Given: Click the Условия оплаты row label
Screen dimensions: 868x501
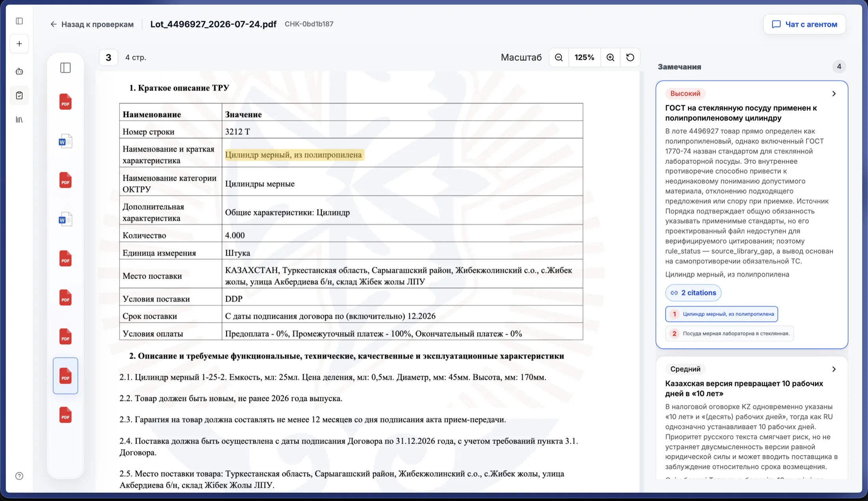Looking at the screenshot, I should point(153,334).
